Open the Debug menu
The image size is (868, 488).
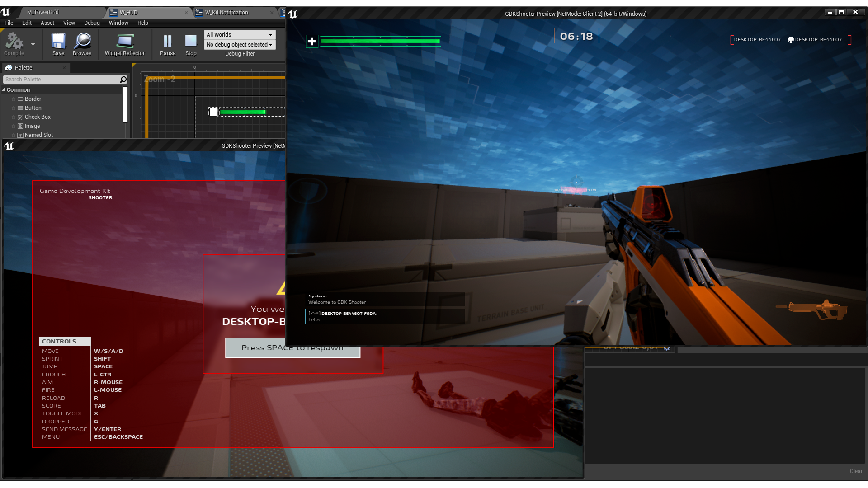(x=92, y=23)
